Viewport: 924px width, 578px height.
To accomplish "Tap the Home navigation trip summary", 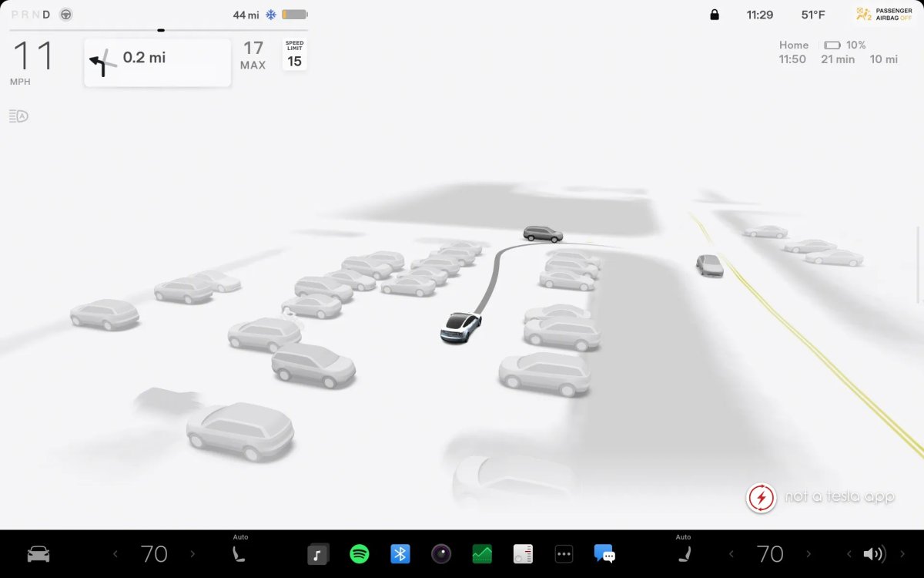I will 838,52.
